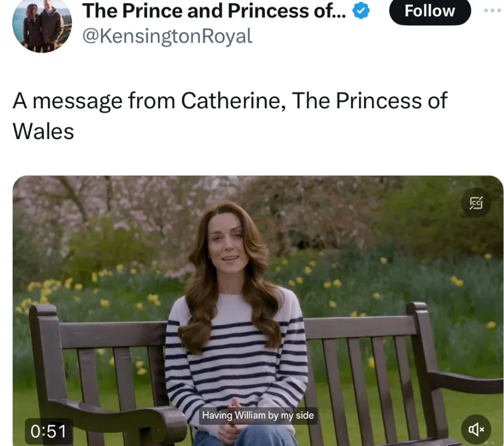Click the word 'Wales' in the post
Viewport: 504px width, 446px height.
click(43, 131)
